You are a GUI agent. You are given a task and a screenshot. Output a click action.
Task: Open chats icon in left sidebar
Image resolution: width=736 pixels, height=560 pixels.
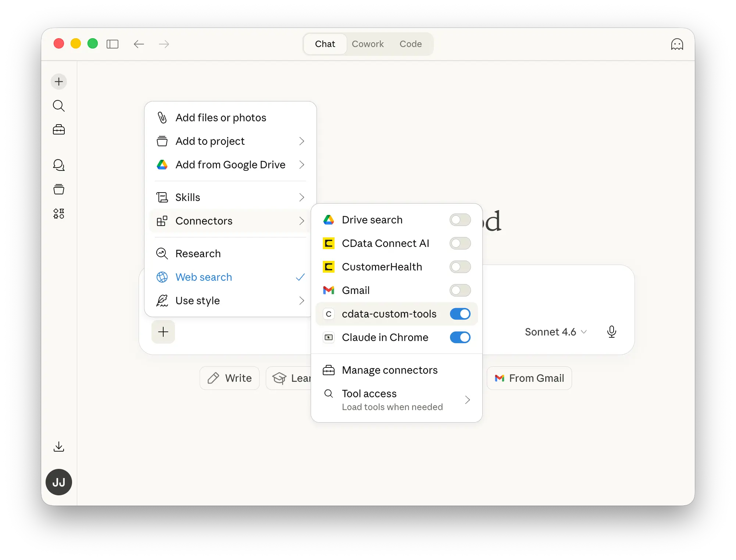point(59,165)
